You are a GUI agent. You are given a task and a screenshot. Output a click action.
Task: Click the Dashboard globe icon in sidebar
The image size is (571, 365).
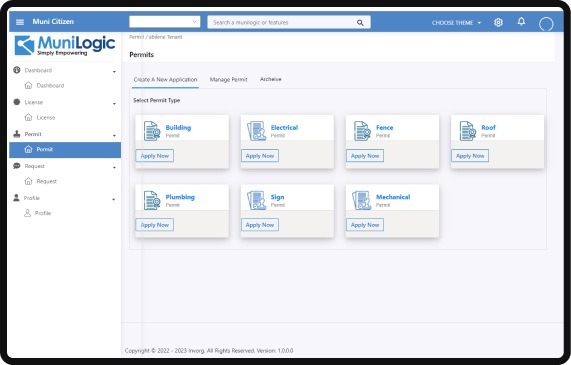point(17,70)
